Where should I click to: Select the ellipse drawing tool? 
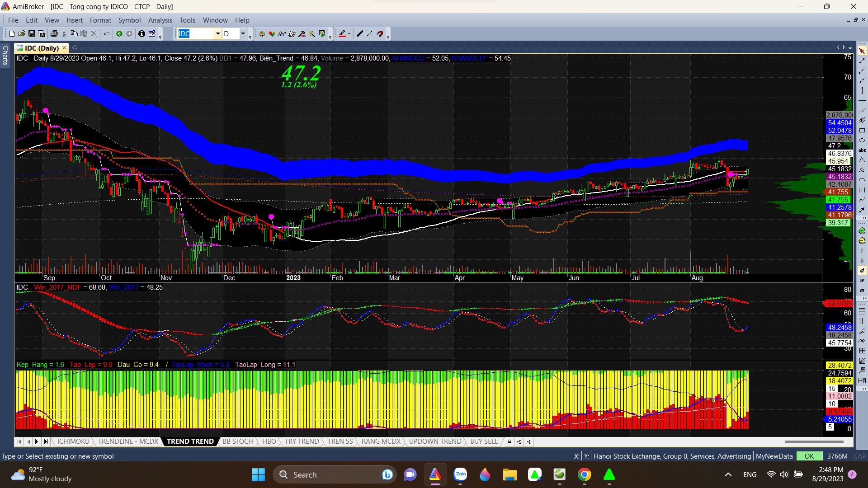tap(862, 140)
